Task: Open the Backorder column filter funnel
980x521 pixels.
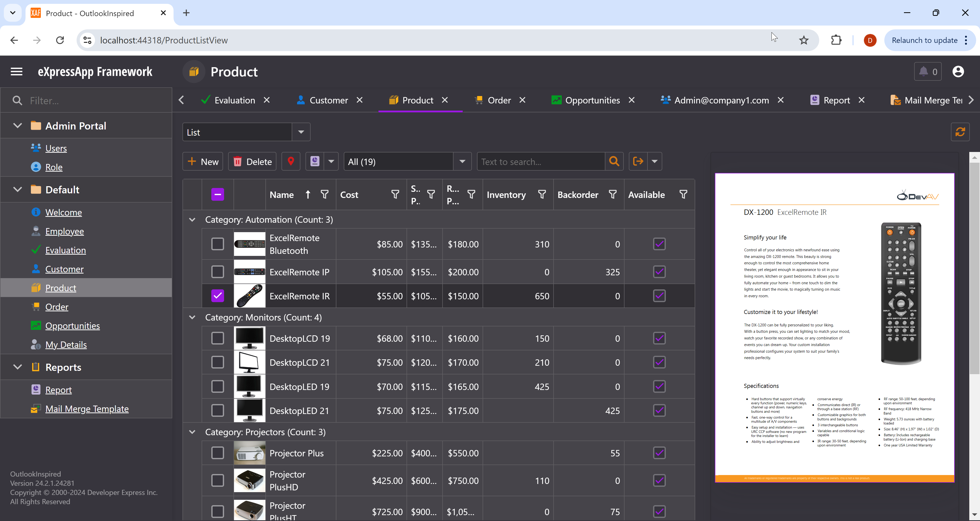Action: tap(613, 195)
